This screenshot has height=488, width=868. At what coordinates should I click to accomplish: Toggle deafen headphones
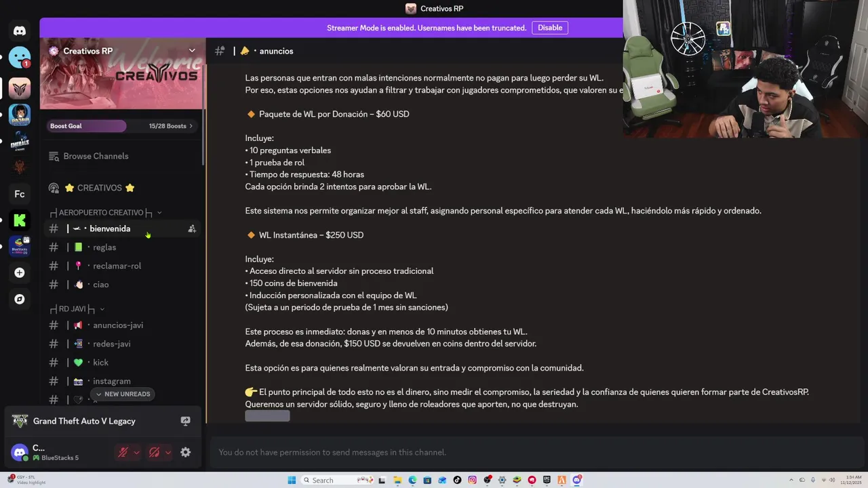154,452
